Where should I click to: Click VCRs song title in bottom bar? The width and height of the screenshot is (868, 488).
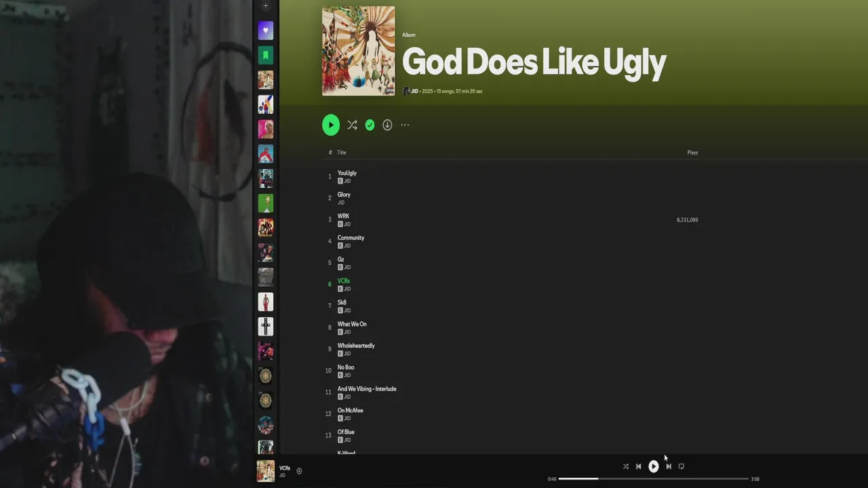coord(285,468)
